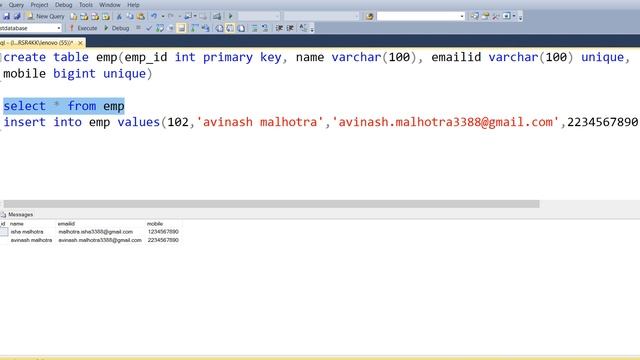Click the Properties wrench icon near Find box
This screenshot has height=360, width=640.
[496, 16]
